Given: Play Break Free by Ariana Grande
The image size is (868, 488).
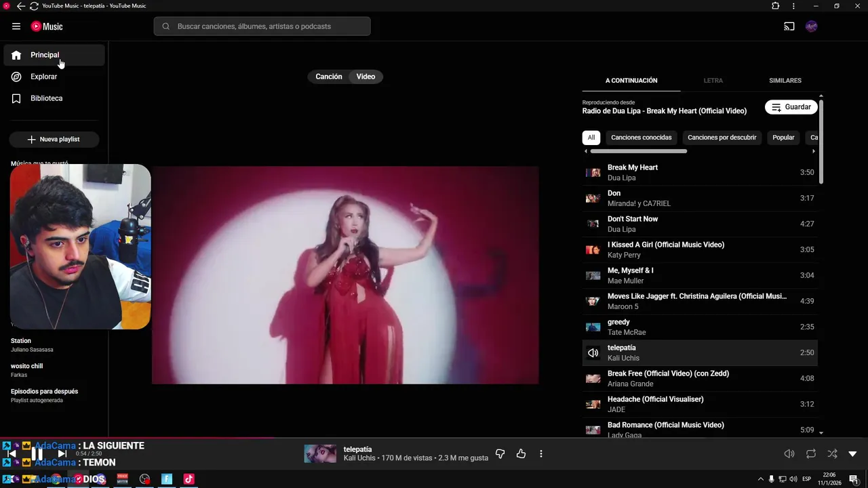Looking at the screenshot, I should pos(700,378).
